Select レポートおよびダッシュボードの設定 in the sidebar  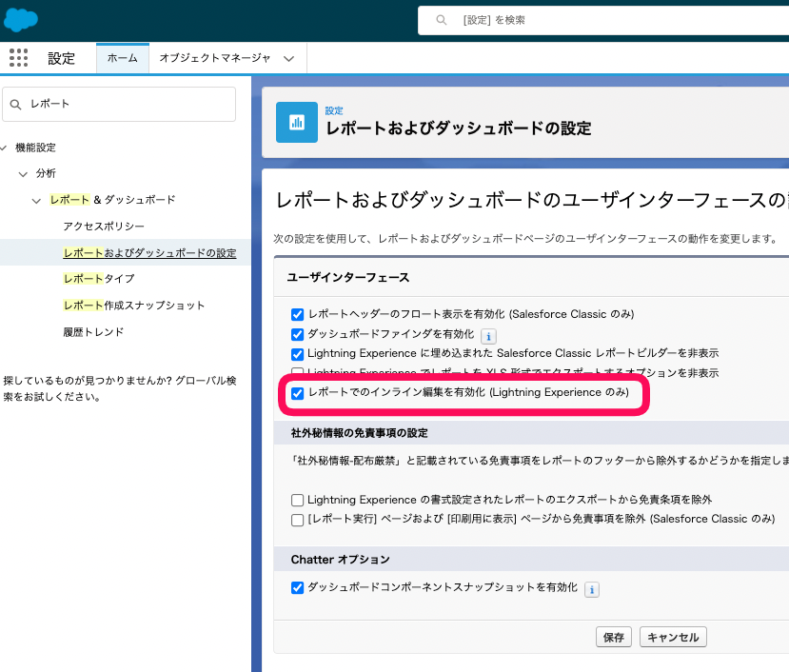click(x=149, y=252)
